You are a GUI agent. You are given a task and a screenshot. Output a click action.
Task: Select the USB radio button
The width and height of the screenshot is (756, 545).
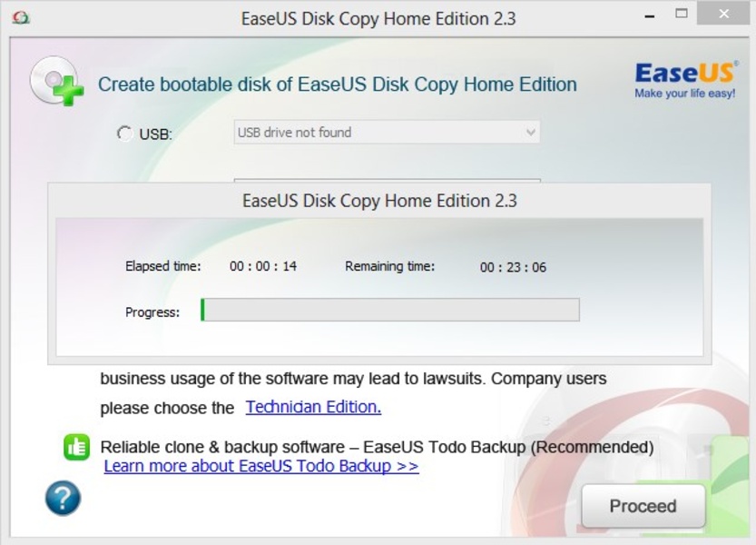pos(125,134)
